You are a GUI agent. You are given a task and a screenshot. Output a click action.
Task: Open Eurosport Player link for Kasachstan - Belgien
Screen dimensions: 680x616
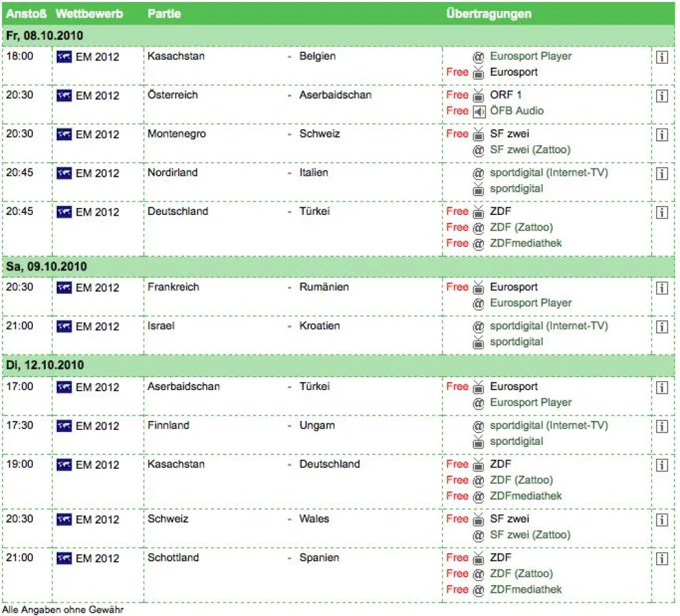point(530,56)
